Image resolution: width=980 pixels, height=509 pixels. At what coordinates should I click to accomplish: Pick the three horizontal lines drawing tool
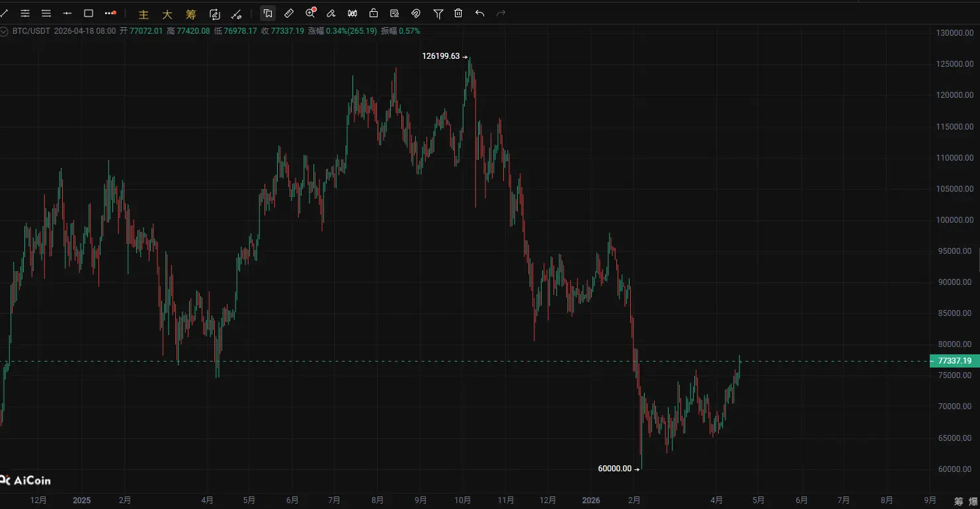46,13
